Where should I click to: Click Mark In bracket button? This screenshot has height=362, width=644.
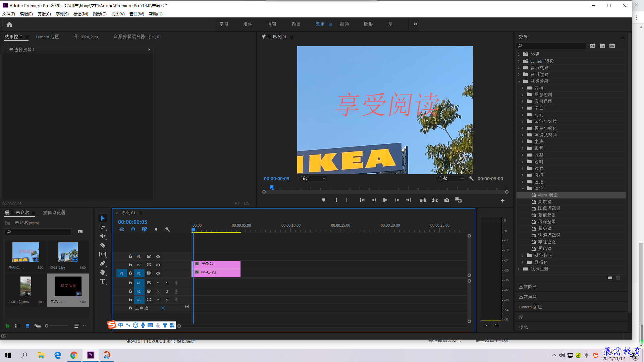tap(336, 200)
